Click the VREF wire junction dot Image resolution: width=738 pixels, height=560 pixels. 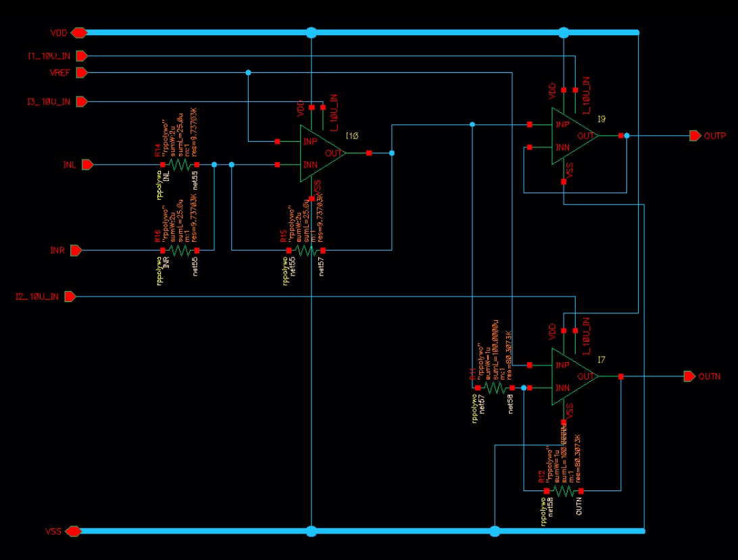(249, 72)
